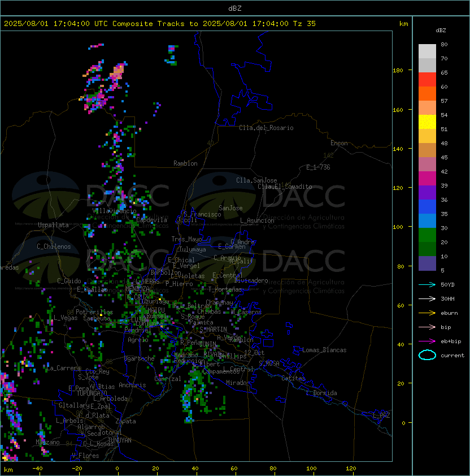Click the 'Cacheuta' place label
This screenshot has height=476, width=470.
(x=97, y=318)
